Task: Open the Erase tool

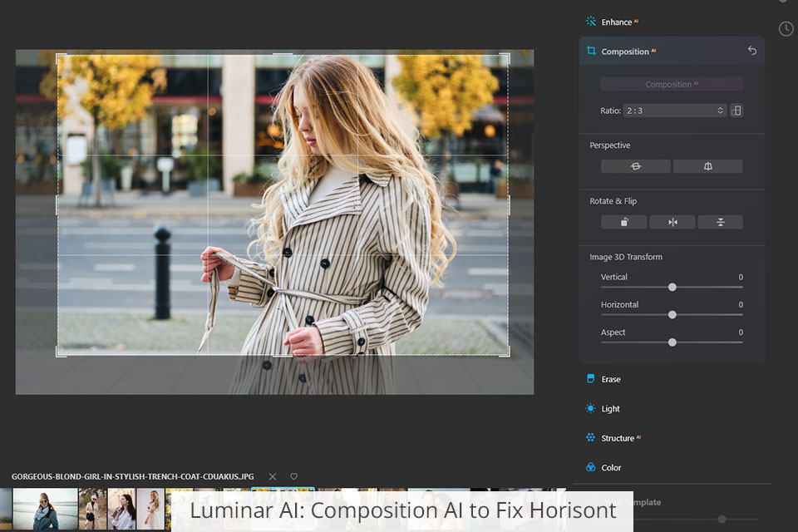Action: point(611,379)
